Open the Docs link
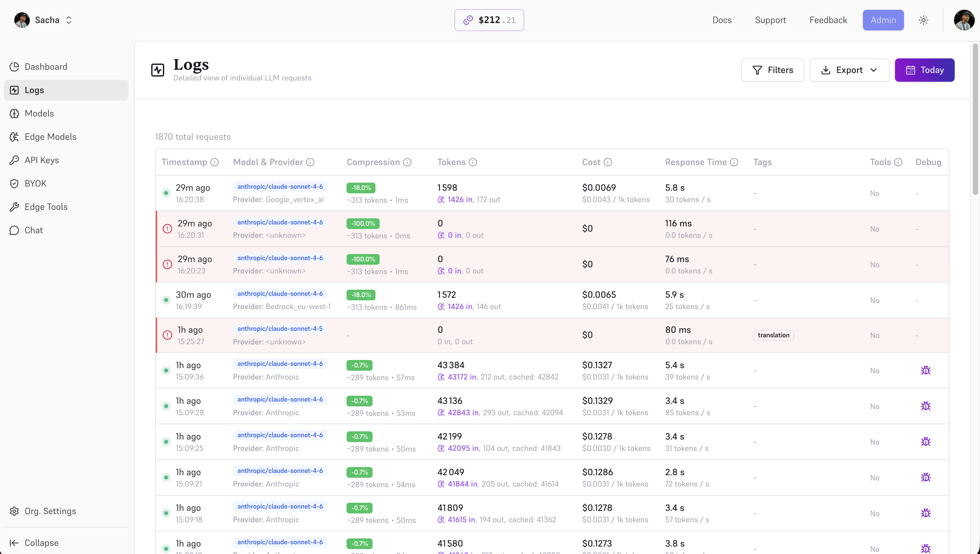Viewport: 980px width, 554px height. (x=722, y=20)
